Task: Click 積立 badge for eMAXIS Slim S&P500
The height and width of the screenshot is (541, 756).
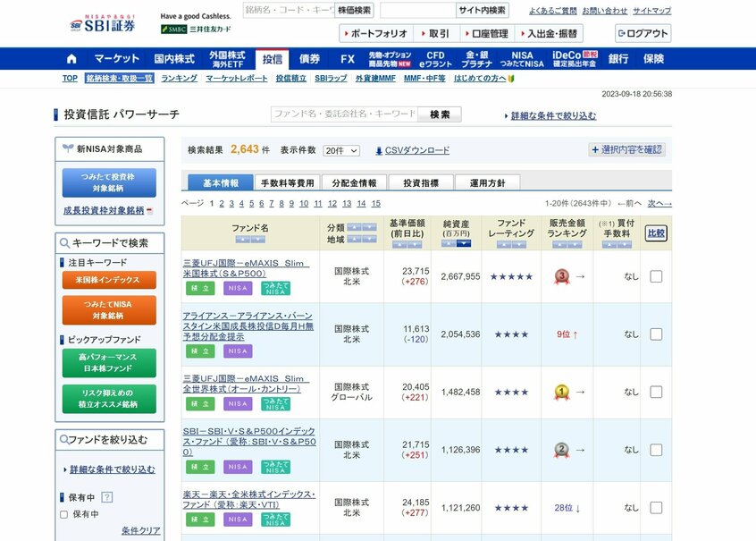Action: coord(200,288)
